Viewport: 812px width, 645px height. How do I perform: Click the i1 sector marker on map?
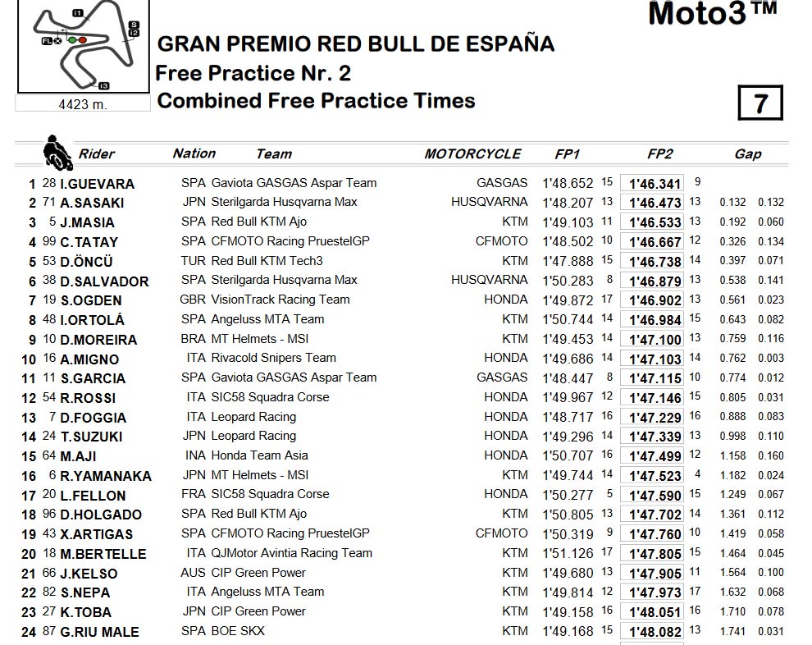tap(78, 13)
